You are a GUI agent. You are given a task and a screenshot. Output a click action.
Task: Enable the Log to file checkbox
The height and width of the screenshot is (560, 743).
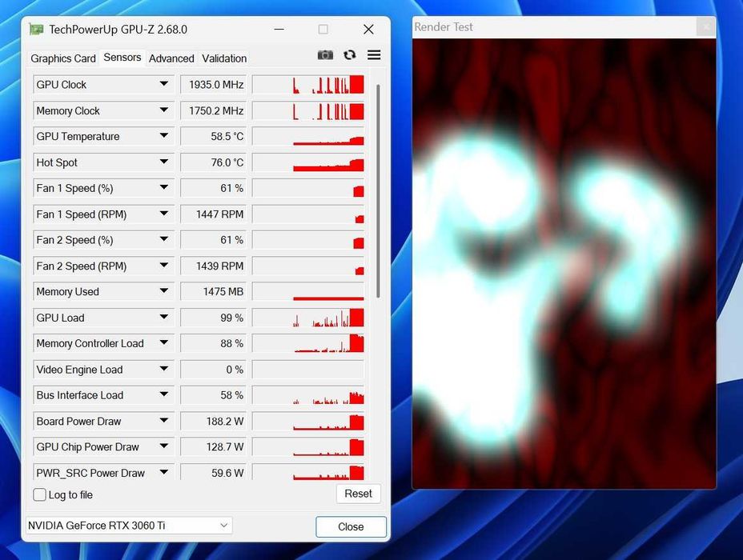pos(40,494)
